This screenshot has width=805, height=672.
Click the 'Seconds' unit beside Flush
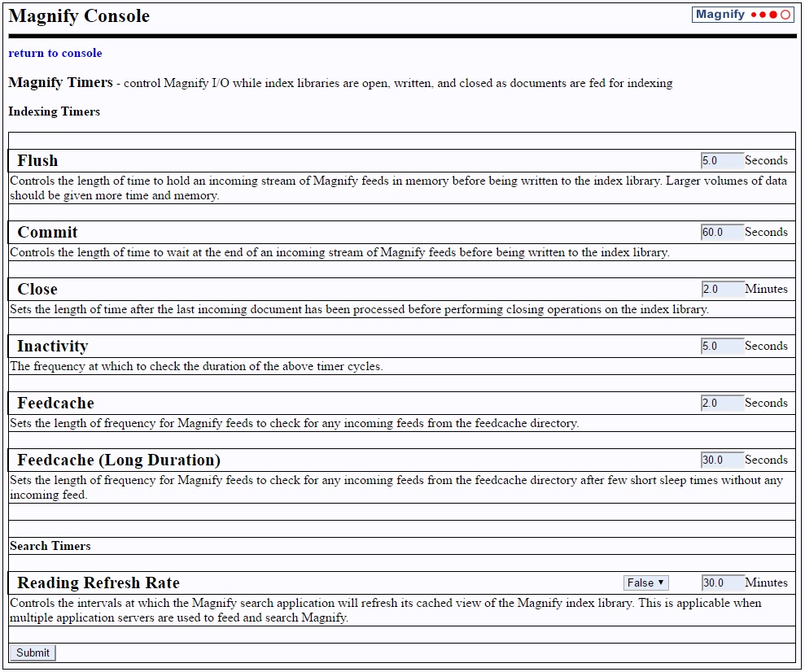coord(766,160)
